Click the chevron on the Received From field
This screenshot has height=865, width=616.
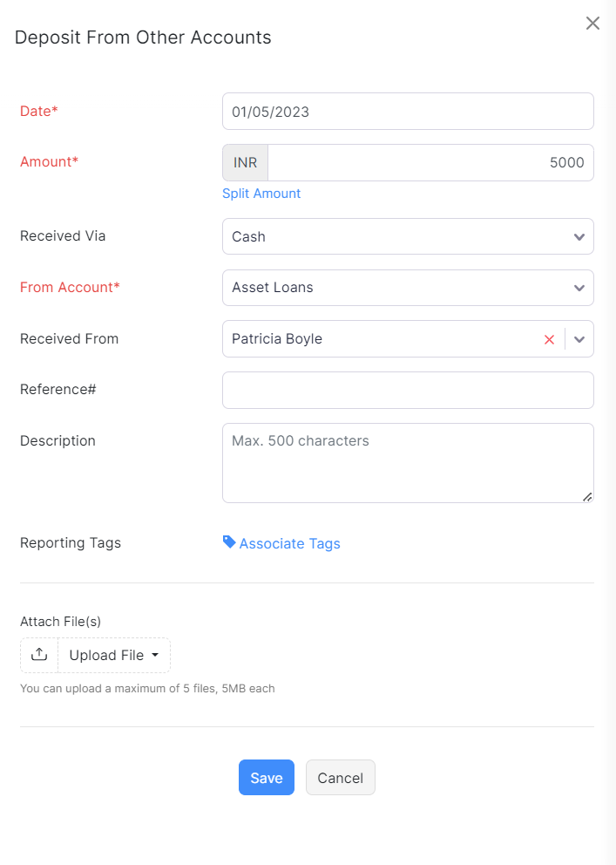[579, 338]
